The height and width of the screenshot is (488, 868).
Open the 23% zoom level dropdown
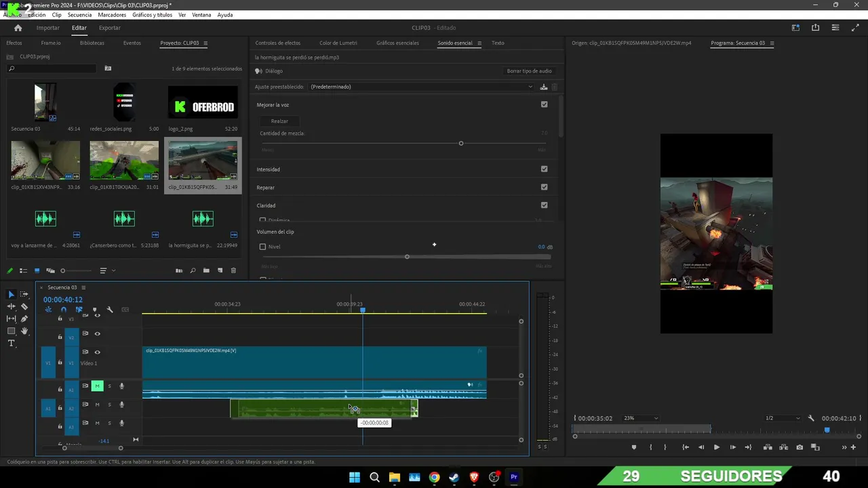click(x=640, y=418)
